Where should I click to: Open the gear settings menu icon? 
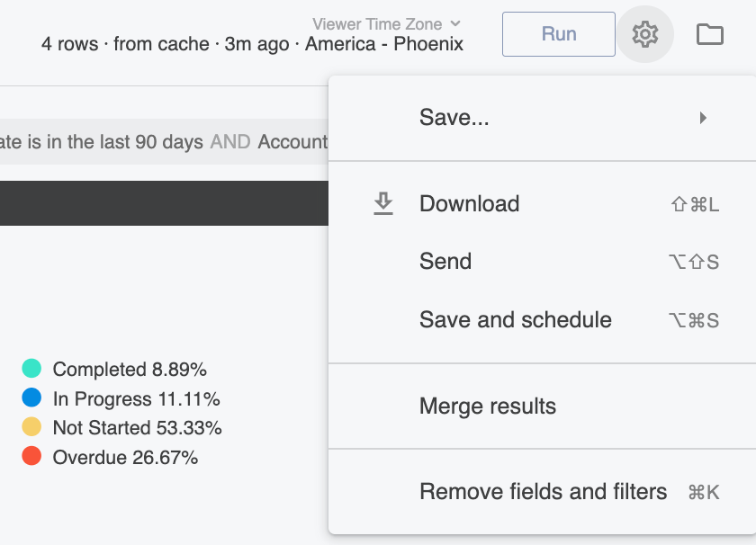(x=644, y=34)
